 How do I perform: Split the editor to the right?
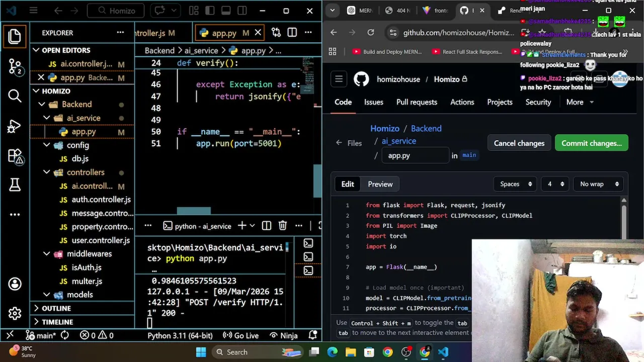coord(292,33)
